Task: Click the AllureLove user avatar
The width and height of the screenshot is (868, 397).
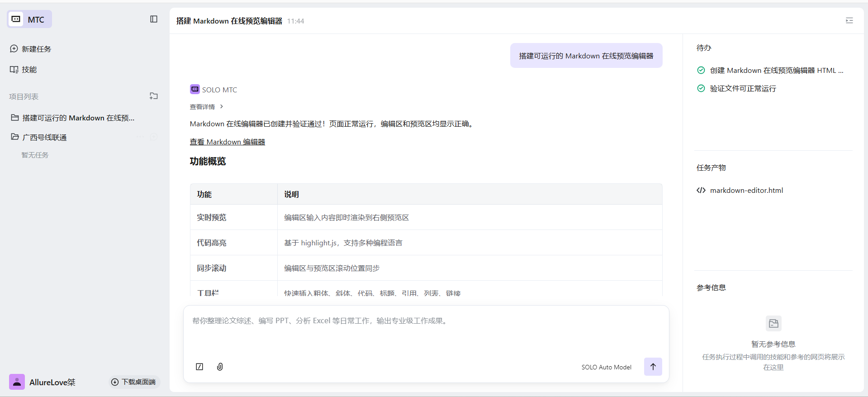Action: coord(17,382)
